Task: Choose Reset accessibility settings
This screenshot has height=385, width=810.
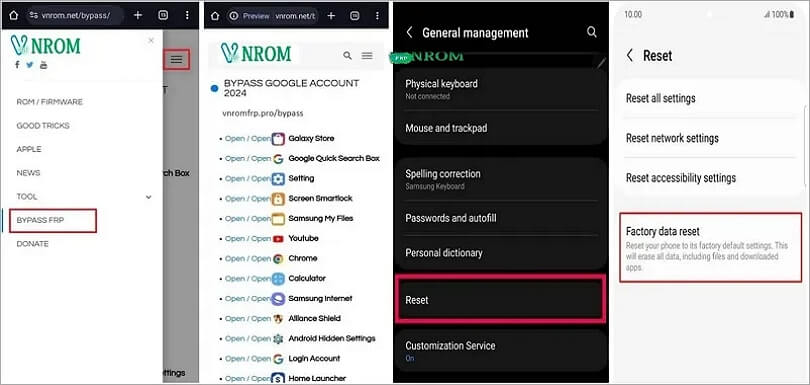Action: [711, 178]
